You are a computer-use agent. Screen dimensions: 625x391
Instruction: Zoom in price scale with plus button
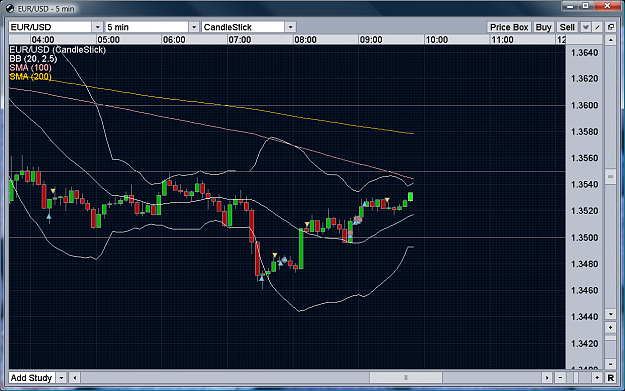click(x=611, y=328)
